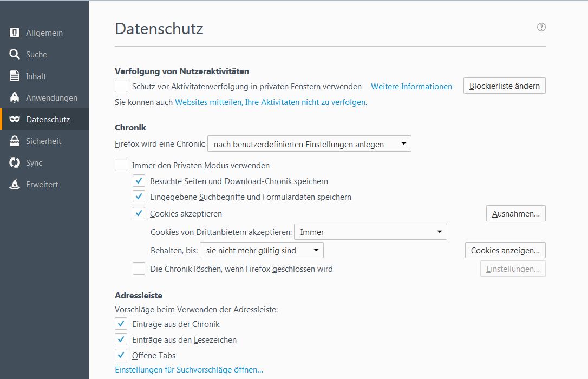Click the Inhalt document icon
The height and width of the screenshot is (379, 588).
(15, 76)
